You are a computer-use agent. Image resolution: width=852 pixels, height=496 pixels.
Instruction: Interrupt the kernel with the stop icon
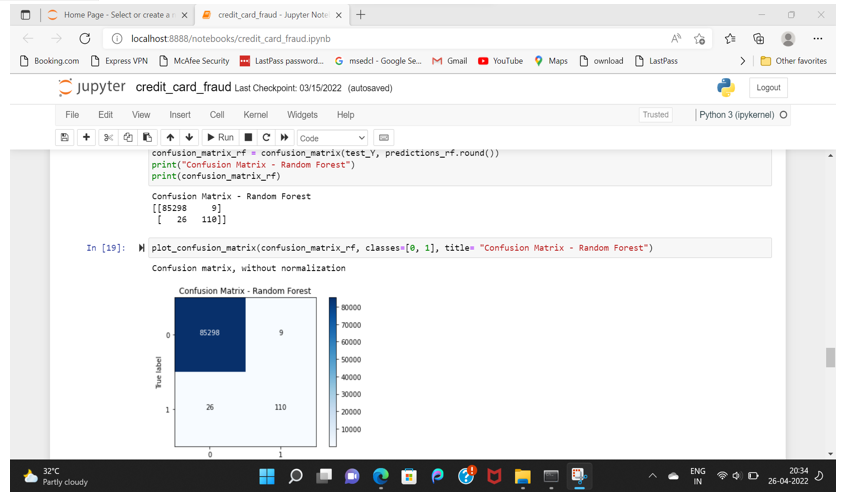[248, 137]
